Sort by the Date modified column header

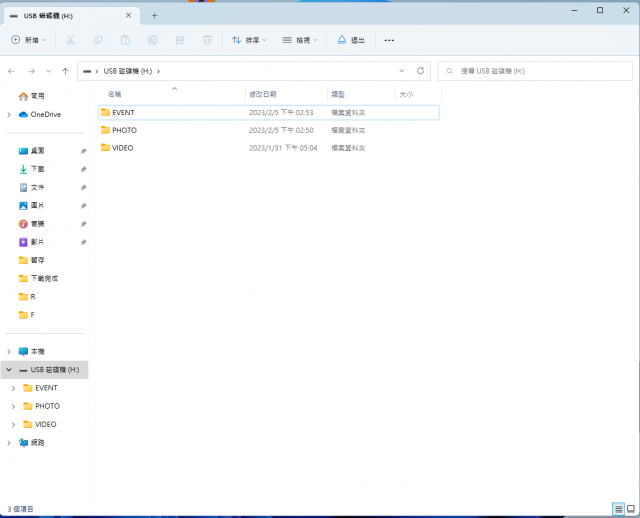286,94
